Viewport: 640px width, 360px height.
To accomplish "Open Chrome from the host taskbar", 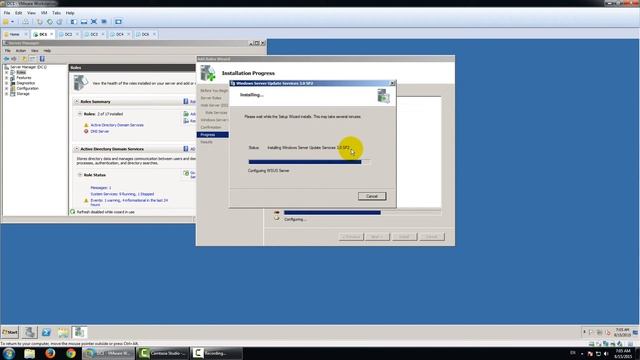I will (x=71, y=353).
